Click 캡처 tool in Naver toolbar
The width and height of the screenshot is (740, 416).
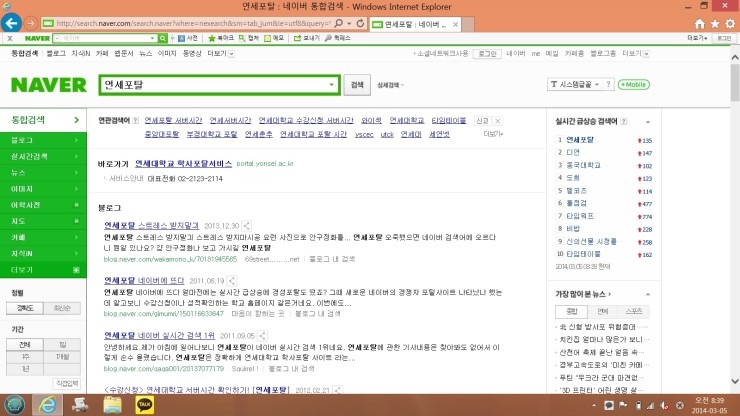[x=249, y=38]
